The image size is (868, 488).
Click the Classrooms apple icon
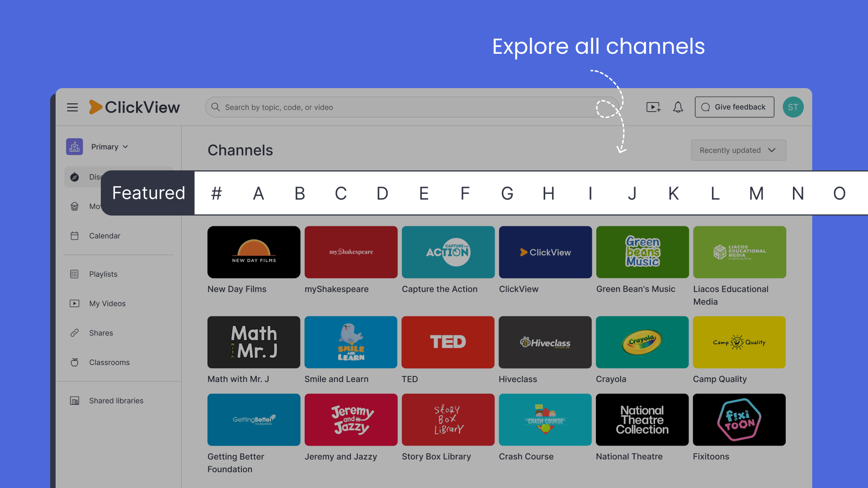pos(75,362)
